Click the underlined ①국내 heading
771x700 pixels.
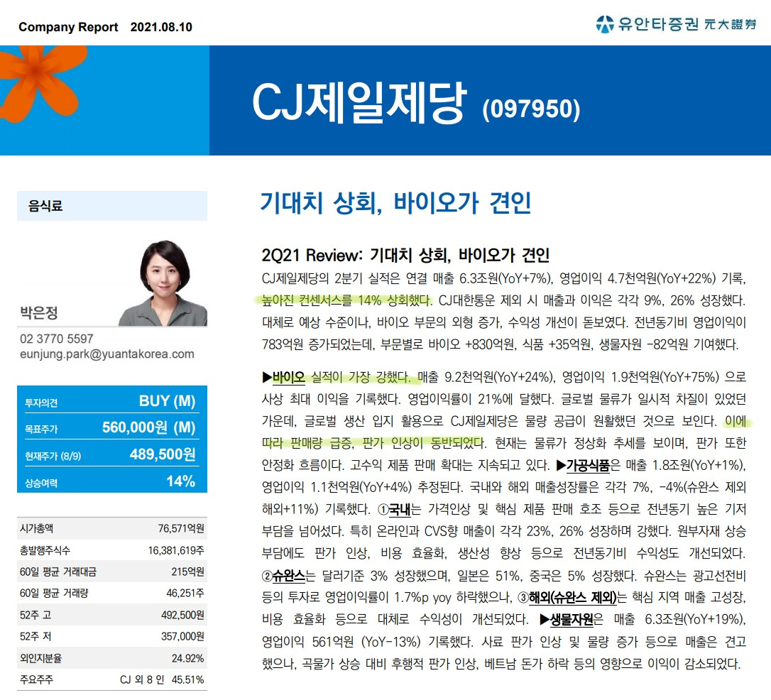click(394, 509)
